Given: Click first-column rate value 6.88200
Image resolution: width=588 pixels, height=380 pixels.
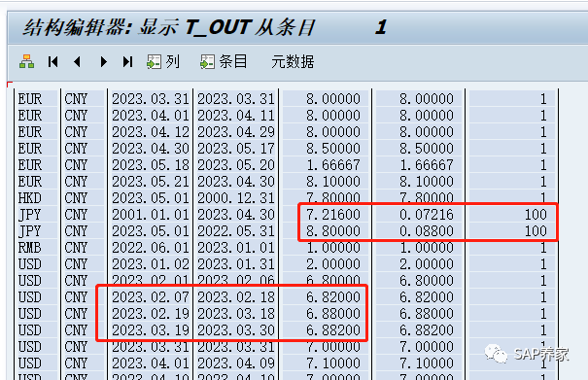Looking at the screenshot, I should [333, 330].
